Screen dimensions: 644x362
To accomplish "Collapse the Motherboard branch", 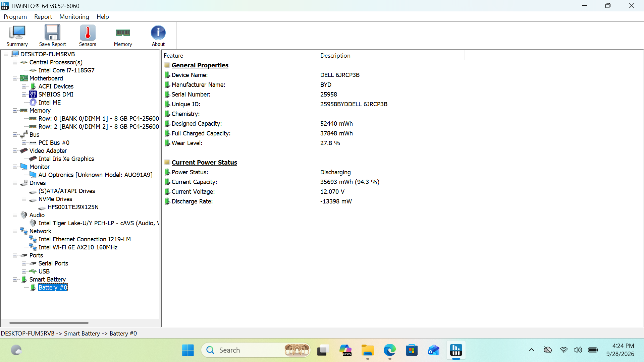I will [15, 78].
